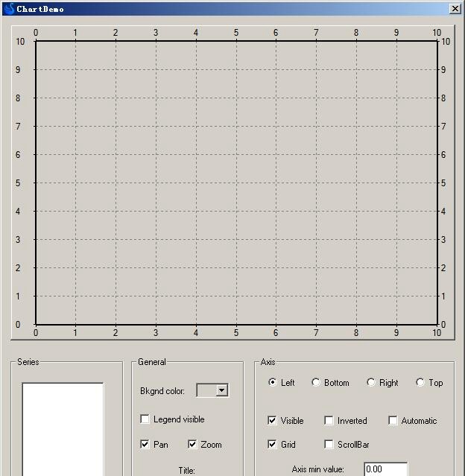The height and width of the screenshot is (476, 465).
Task: Enable the Legend visible checkbox
Action: (x=145, y=419)
